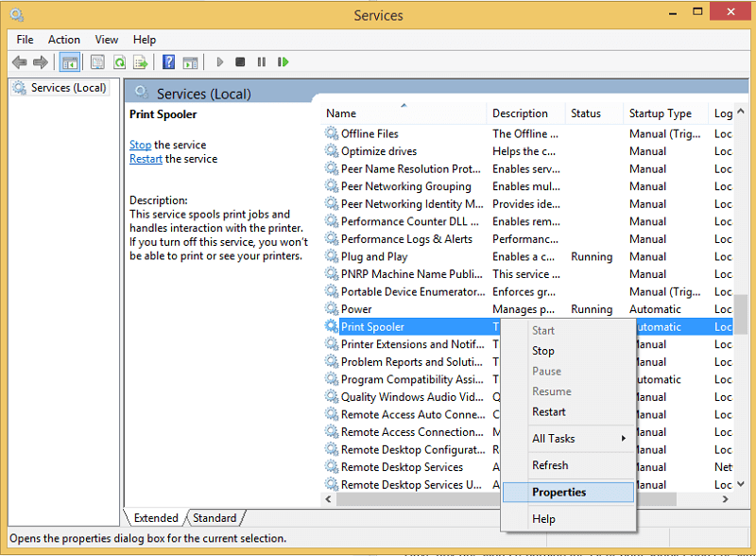
Task: Open the View menu
Action: (107, 40)
